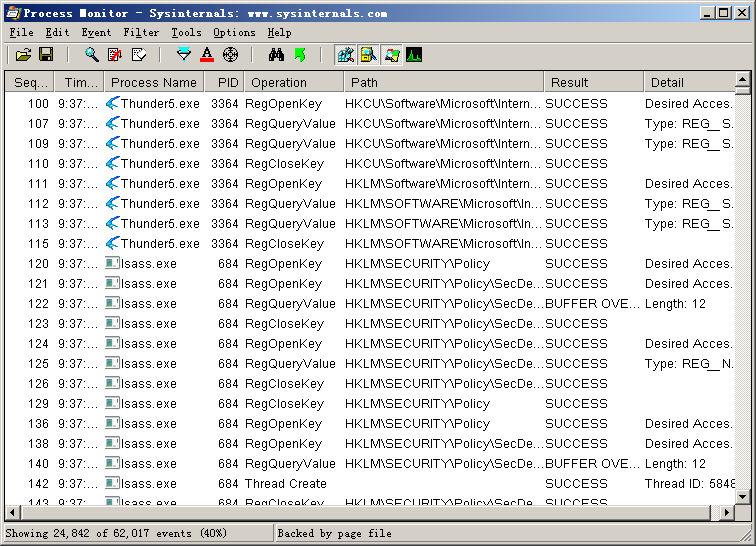Click the Clear display eraser icon
This screenshot has width=756, height=546.
point(138,55)
